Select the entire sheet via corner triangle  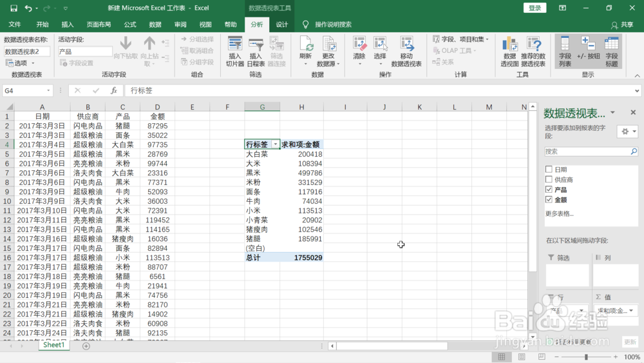coord(8,107)
